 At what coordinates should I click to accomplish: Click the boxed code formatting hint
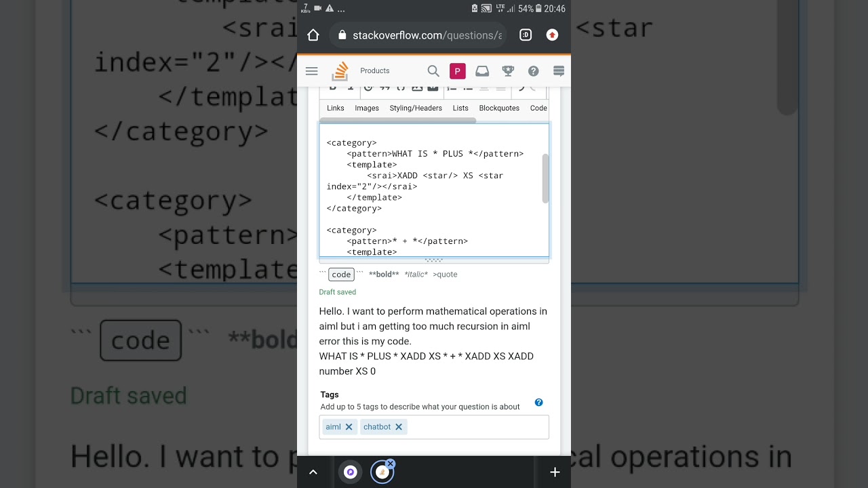(341, 274)
